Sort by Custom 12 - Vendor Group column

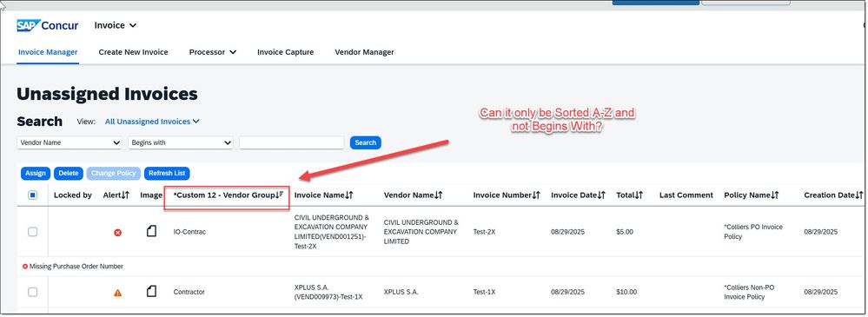(x=228, y=195)
